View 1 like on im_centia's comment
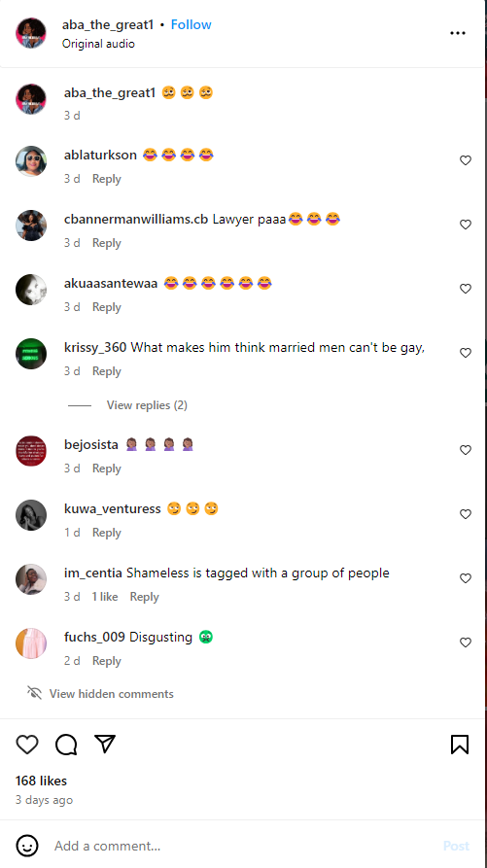Image resolution: width=487 pixels, height=868 pixels. [x=105, y=597]
